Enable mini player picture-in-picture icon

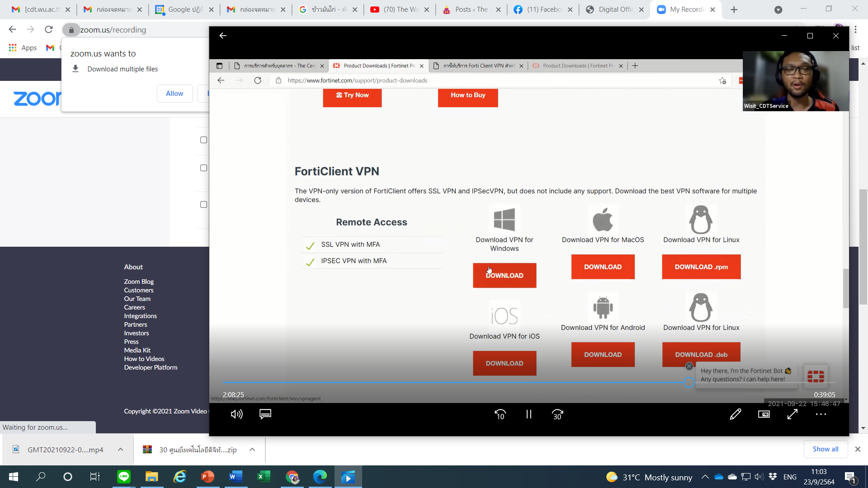coord(764,414)
